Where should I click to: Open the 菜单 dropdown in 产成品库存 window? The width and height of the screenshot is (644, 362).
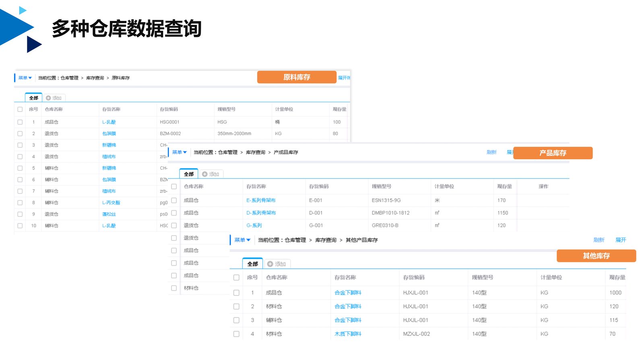tap(180, 152)
